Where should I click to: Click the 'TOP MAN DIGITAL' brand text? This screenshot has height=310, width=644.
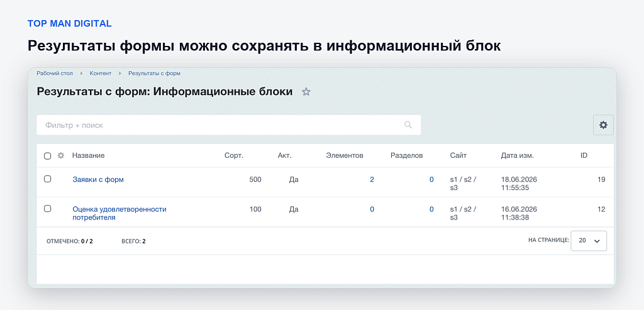click(x=69, y=23)
